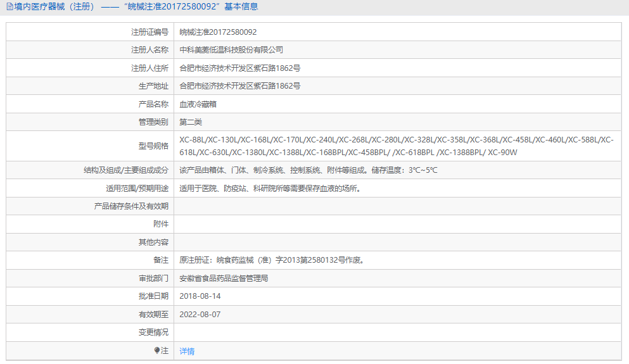This screenshot has height=364, width=629.
Task: Click the approval date 2018-08-14
Action: 200,296
